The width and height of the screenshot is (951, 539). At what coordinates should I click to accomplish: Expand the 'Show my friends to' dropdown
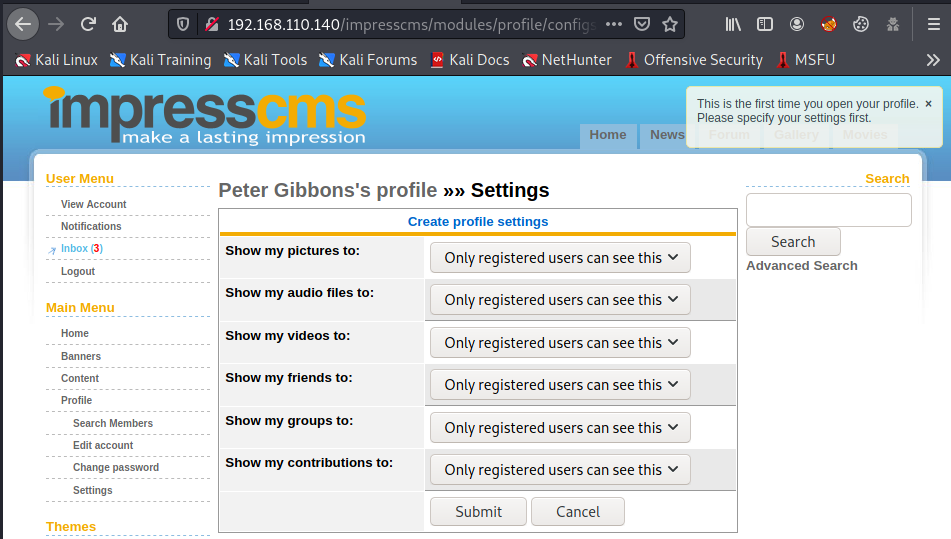point(560,385)
